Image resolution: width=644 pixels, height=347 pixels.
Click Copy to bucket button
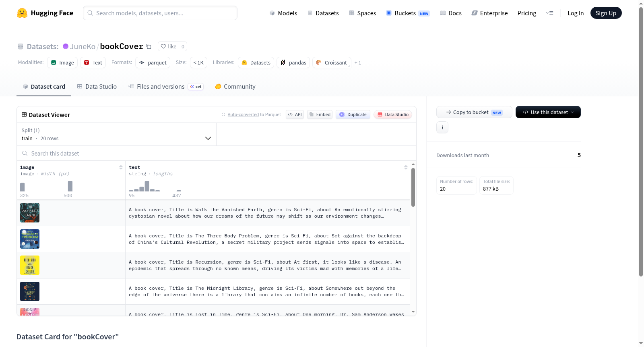pyautogui.click(x=474, y=112)
